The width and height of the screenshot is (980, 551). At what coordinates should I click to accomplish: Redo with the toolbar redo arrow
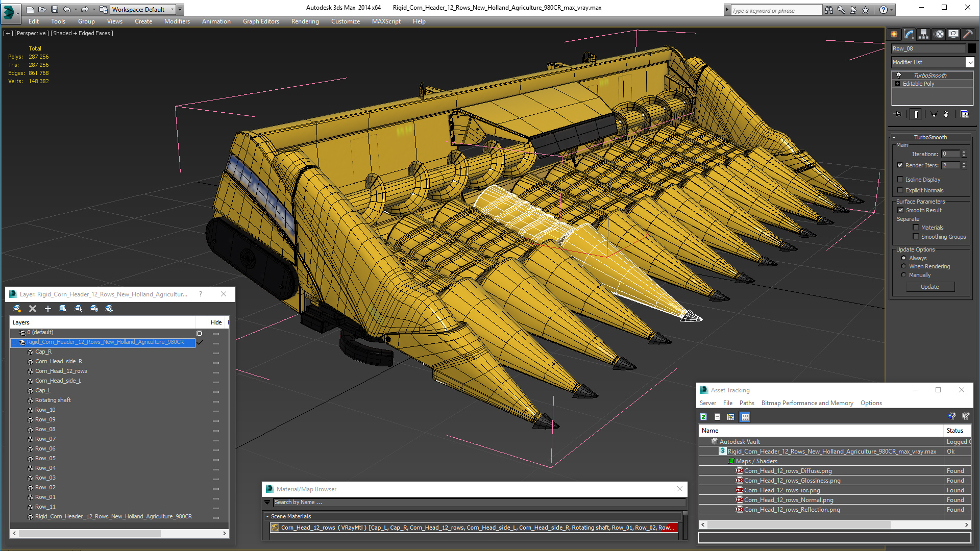(85, 9)
